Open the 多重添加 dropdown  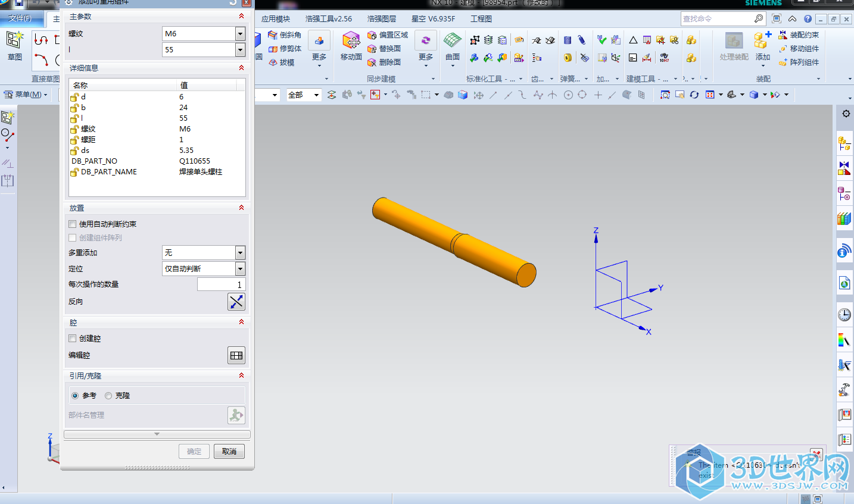click(x=240, y=253)
